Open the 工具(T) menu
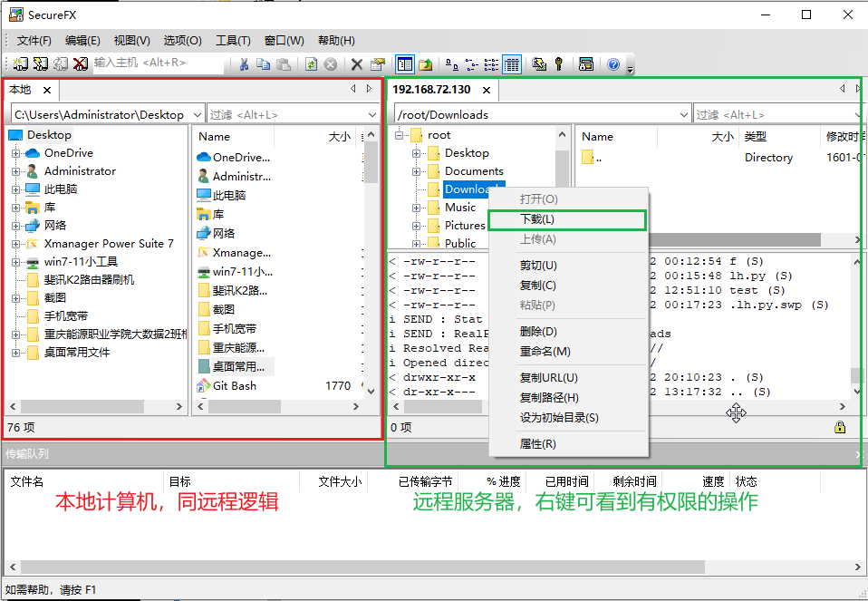The height and width of the screenshot is (601, 868). point(233,41)
